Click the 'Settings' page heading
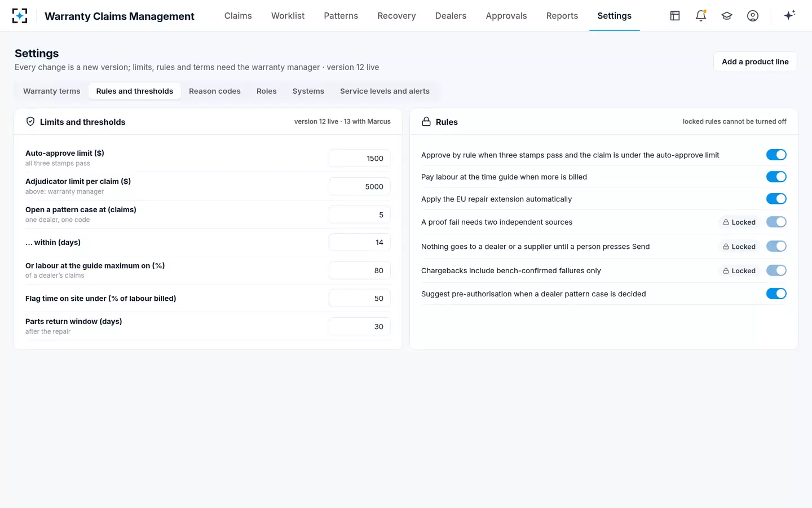812x508 pixels. click(x=37, y=53)
